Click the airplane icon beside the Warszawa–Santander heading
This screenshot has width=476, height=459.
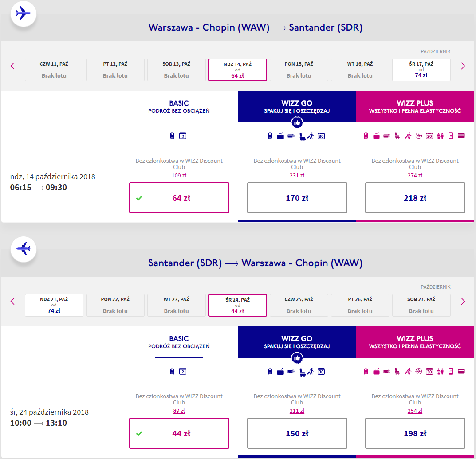[x=23, y=14]
